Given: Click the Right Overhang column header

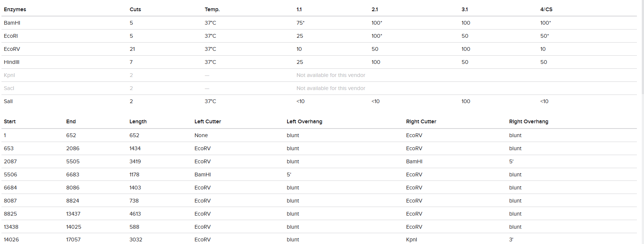Looking at the screenshot, I should tap(529, 121).
